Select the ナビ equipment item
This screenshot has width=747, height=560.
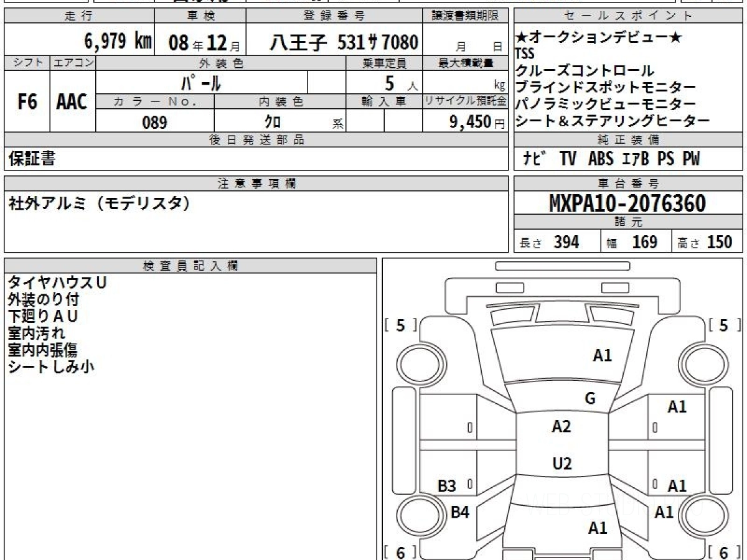(x=535, y=159)
